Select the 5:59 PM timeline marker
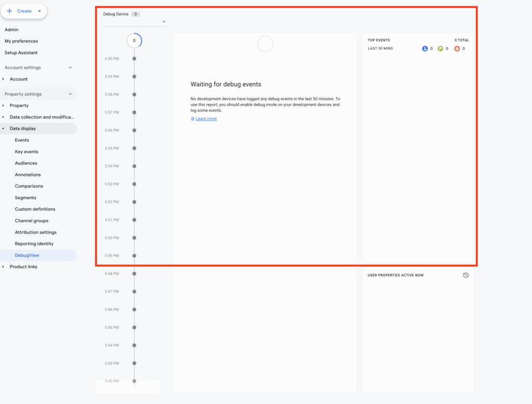 pos(135,77)
